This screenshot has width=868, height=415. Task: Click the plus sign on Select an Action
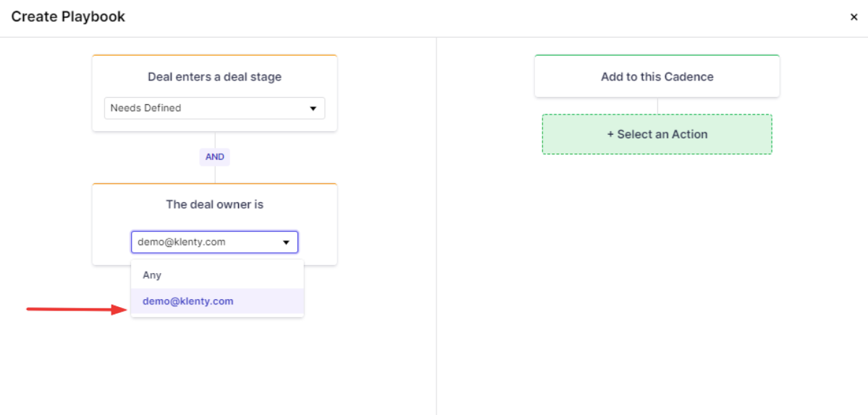pyautogui.click(x=610, y=134)
